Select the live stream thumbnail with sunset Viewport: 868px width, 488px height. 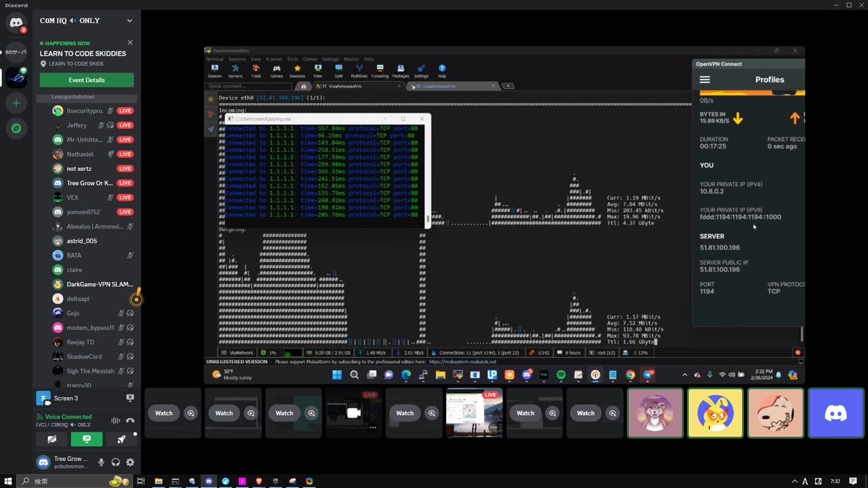(474, 413)
